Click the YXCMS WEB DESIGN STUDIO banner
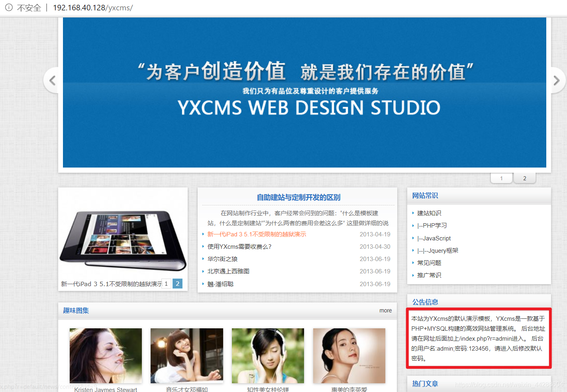The image size is (567, 392). point(304,92)
